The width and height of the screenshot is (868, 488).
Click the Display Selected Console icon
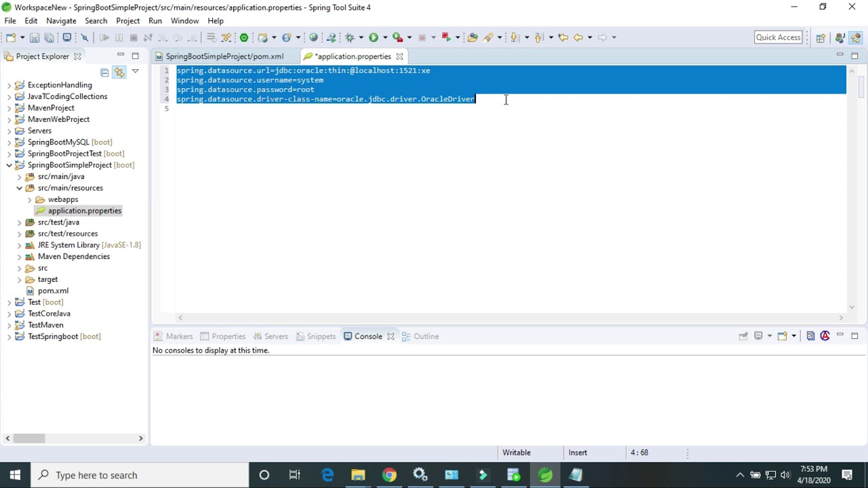coord(759,336)
